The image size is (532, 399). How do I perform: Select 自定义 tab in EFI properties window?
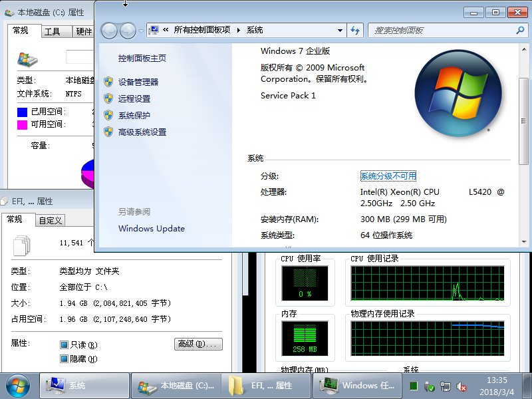(51, 221)
